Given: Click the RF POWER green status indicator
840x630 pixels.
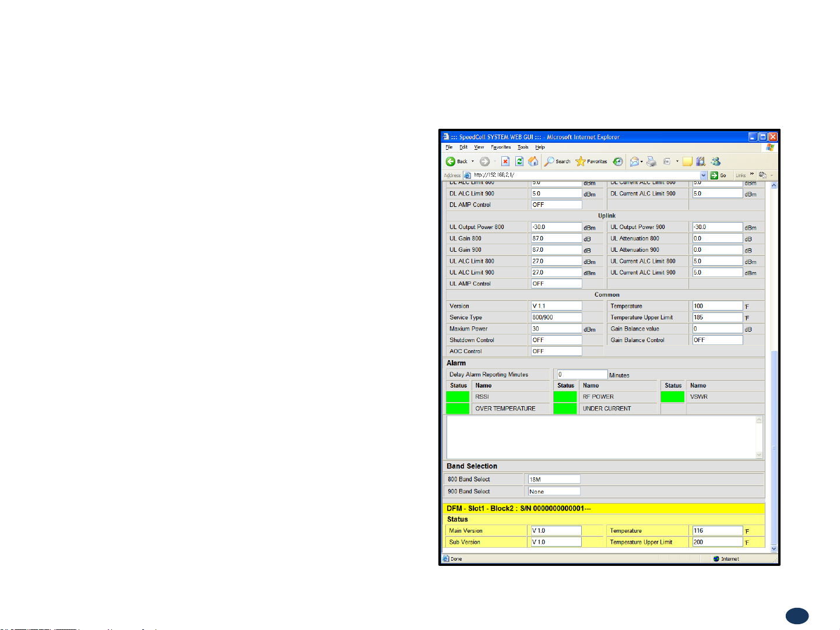Looking at the screenshot, I should point(565,397).
